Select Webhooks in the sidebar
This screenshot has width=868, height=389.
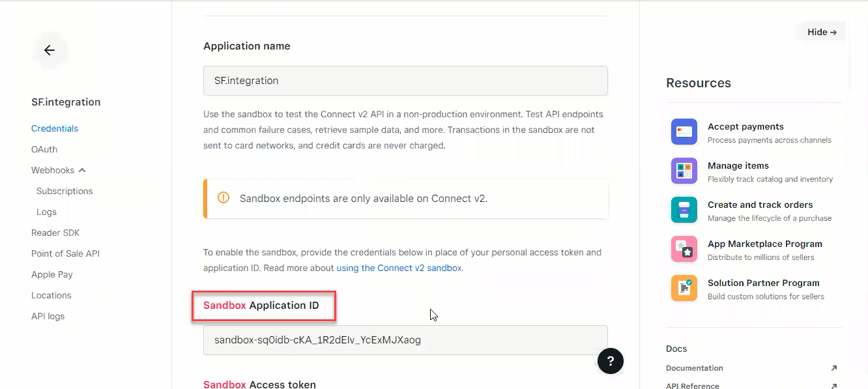pyautogui.click(x=53, y=170)
